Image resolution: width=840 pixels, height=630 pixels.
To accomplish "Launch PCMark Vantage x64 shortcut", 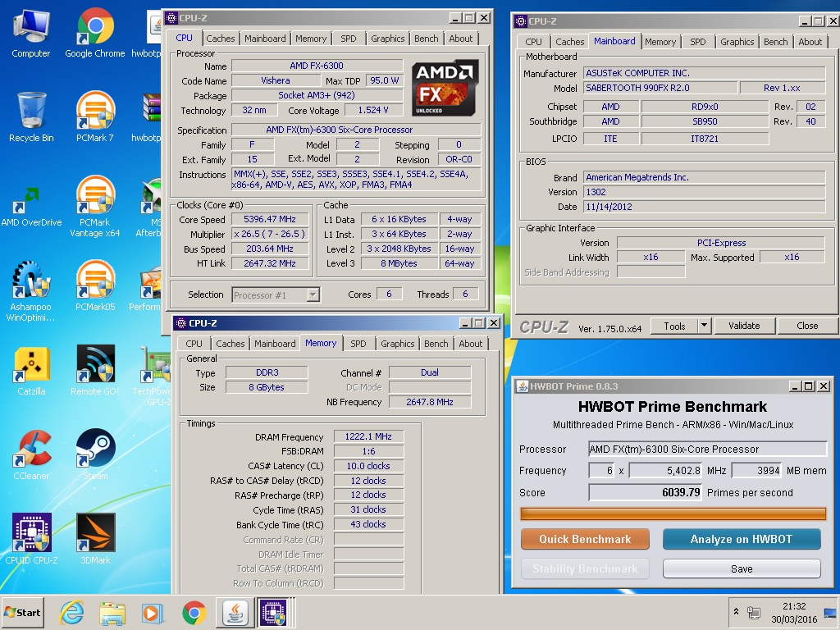I will pos(95,206).
